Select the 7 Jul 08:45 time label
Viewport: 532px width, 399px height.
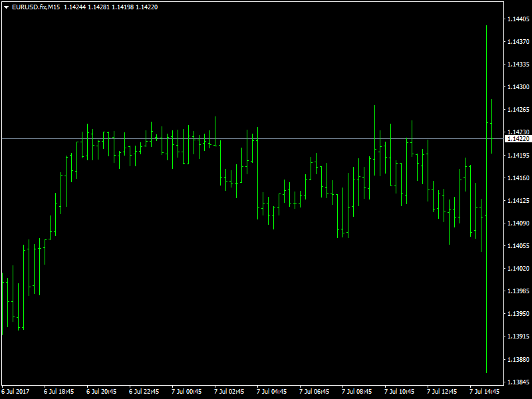pos(357,392)
